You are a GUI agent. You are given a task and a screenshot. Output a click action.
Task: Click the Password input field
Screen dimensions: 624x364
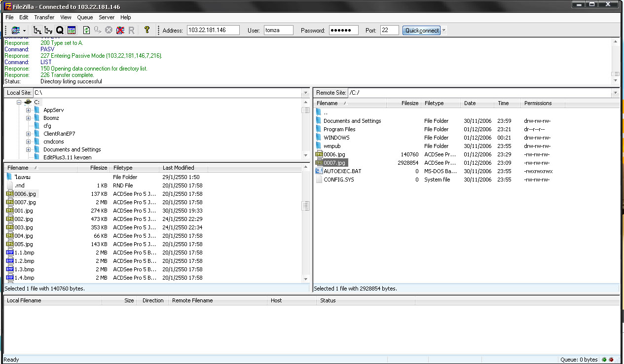pos(344,30)
